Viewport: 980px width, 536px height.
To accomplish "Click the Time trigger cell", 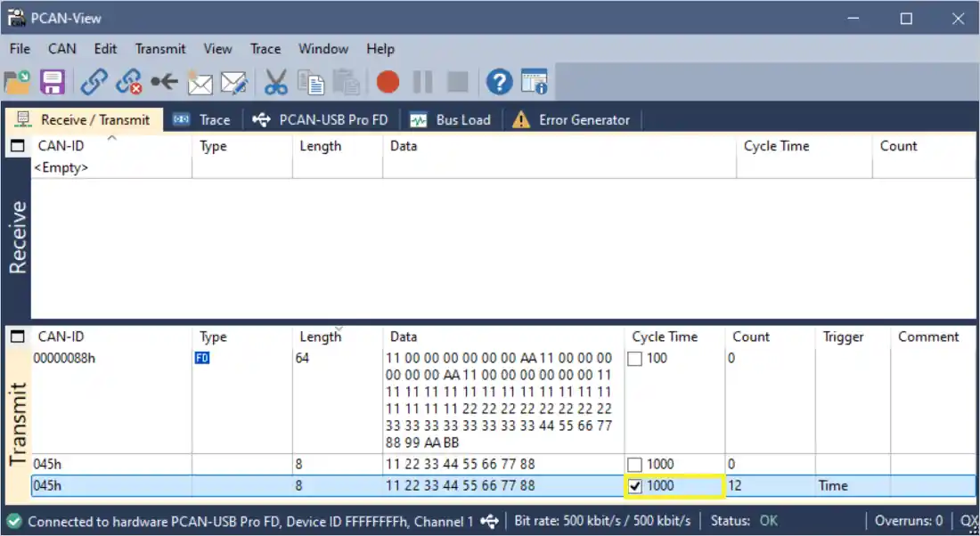I will tap(833, 486).
